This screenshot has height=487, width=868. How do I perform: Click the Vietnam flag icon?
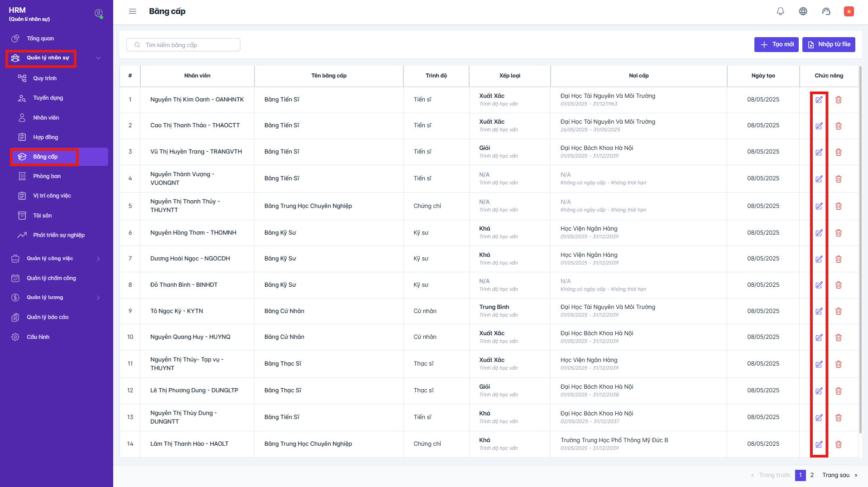tap(849, 11)
